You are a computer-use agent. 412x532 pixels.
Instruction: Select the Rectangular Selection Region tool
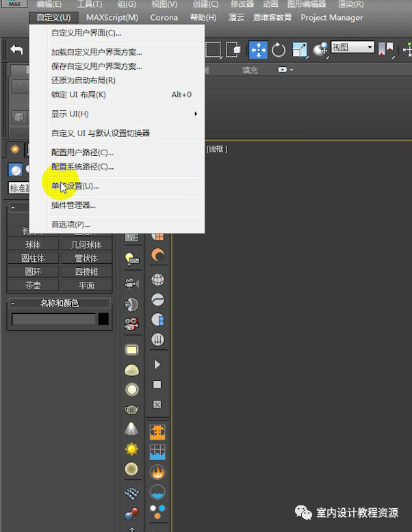pyautogui.click(x=214, y=50)
